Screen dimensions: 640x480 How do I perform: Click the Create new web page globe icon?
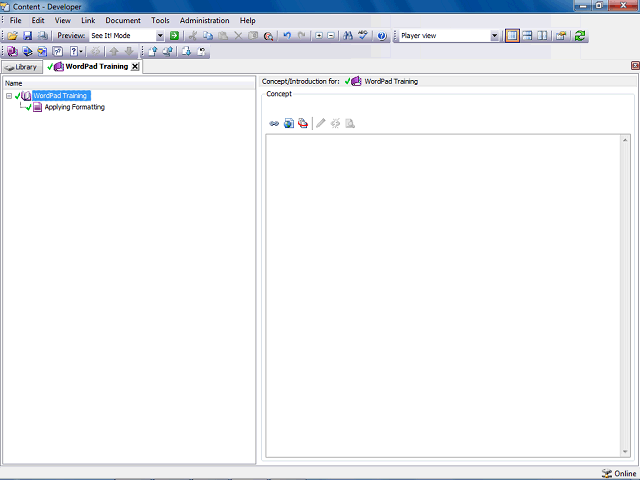289,123
